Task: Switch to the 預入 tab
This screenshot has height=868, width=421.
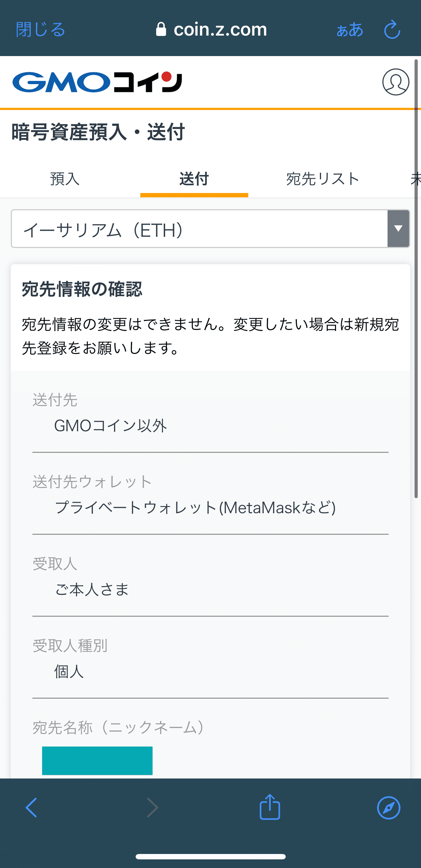Action: click(65, 179)
